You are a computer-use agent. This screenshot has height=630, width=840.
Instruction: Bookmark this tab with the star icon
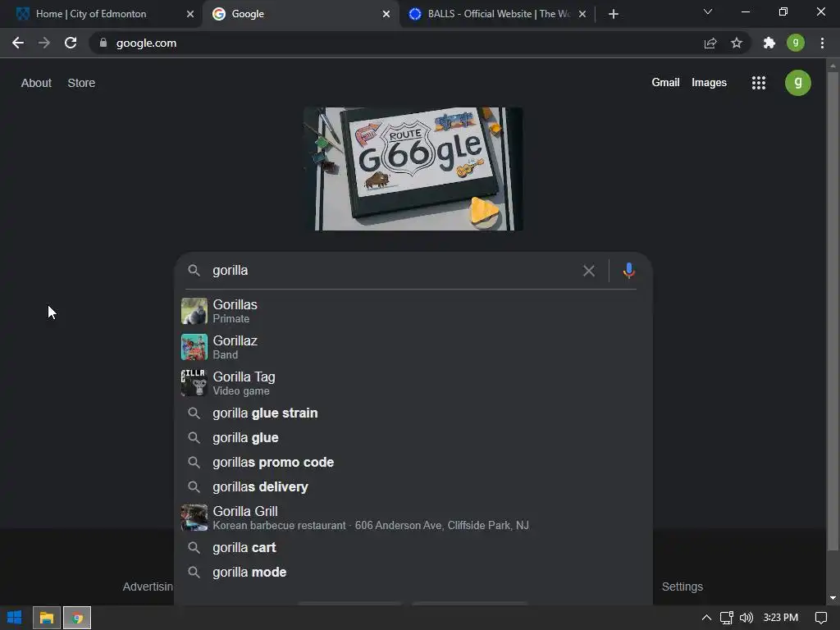tap(737, 43)
